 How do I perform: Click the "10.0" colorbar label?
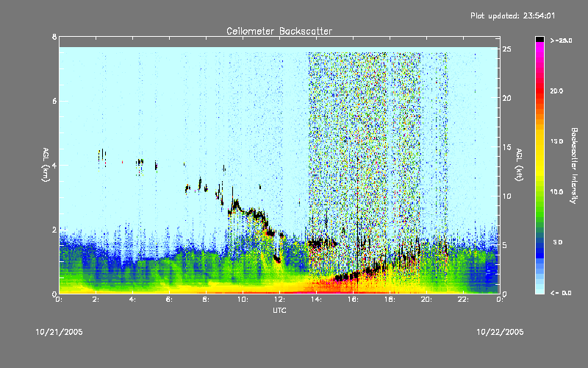coord(556,192)
